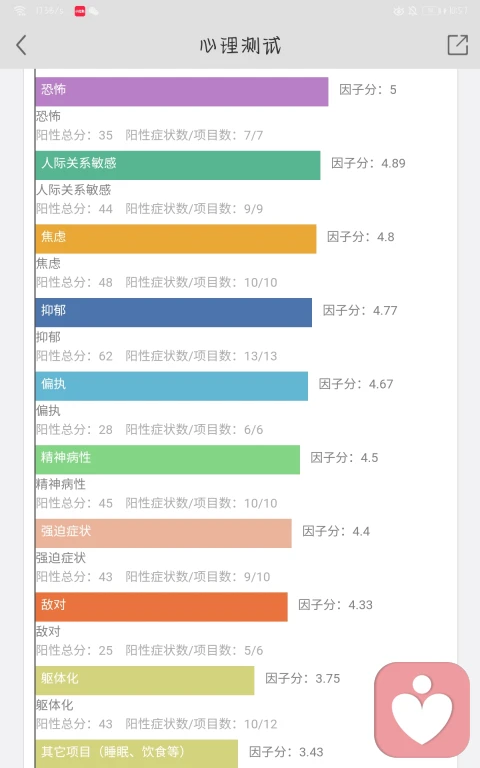Tap the red app notification icon

[79, 11]
